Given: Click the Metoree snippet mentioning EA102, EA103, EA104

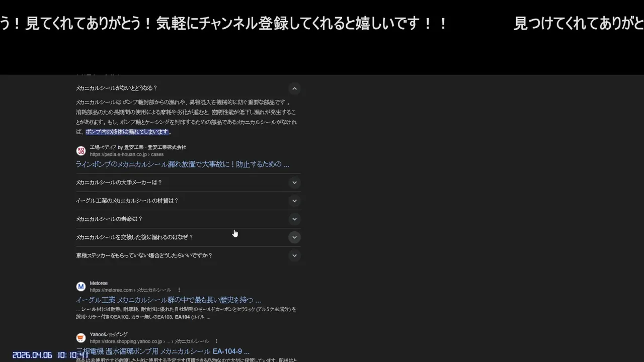Looking at the screenshot, I should coord(186,313).
